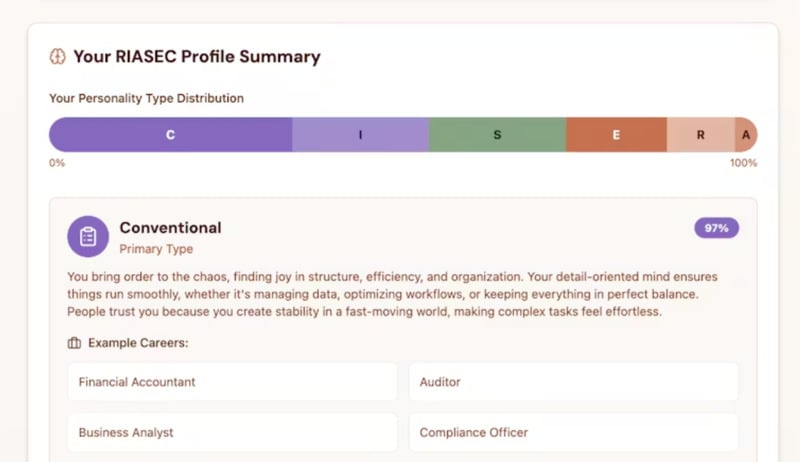This screenshot has width=800, height=462.
Task: Select the peach R bar segment
Action: 700,135
